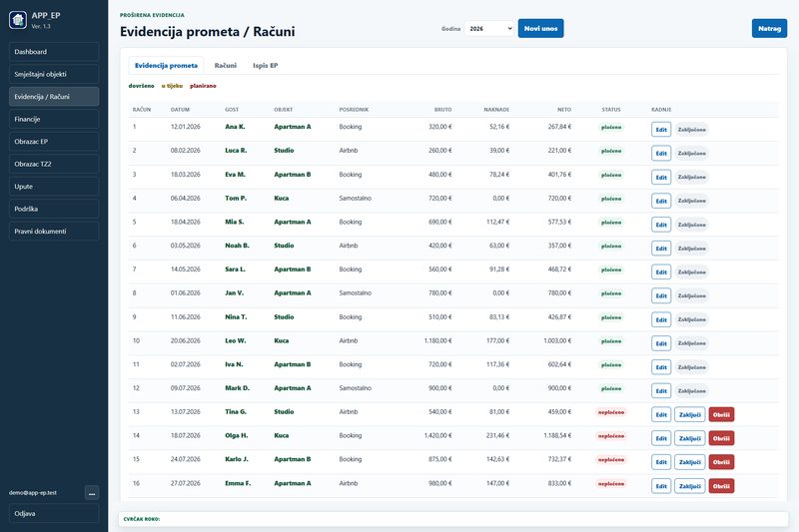
Task: Click the u tijeku legend label
Action: click(x=172, y=86)
